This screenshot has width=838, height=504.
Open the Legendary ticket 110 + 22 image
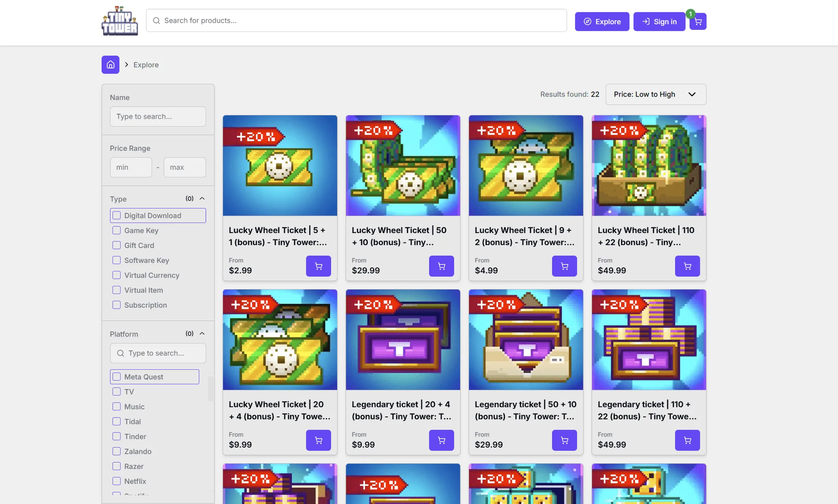[x=649, y=340]
